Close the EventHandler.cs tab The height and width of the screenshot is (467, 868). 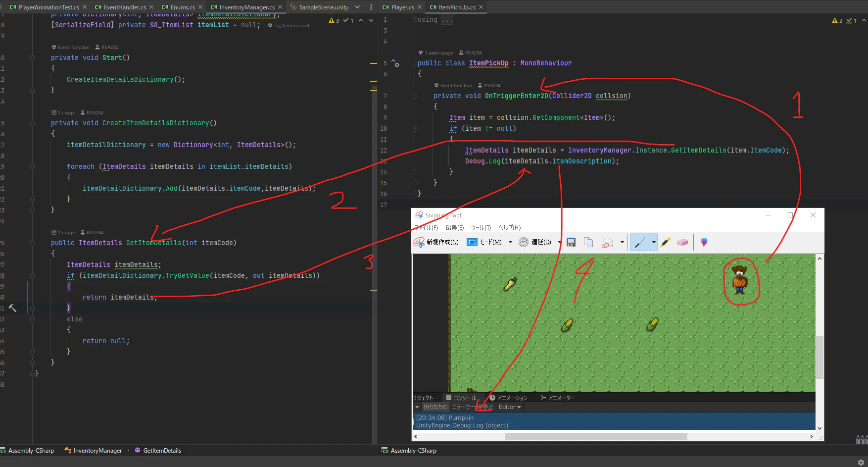[x=151, y=7]
